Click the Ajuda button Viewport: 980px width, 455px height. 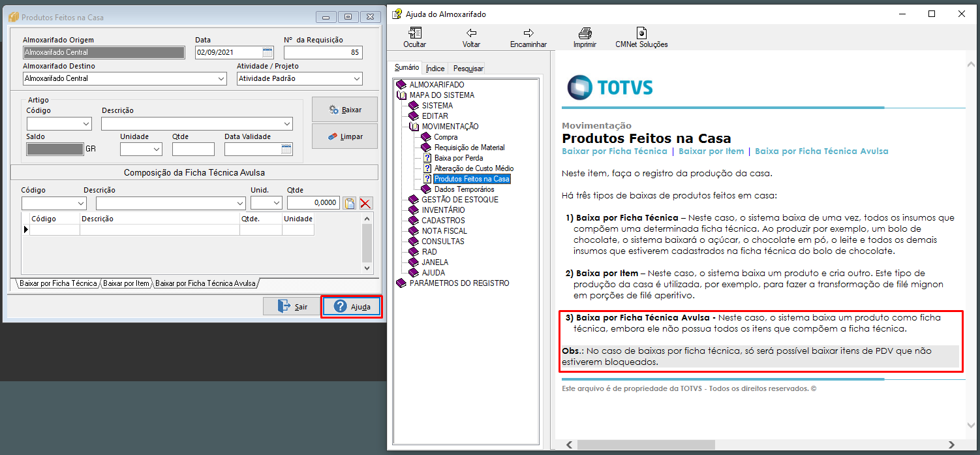point(352,306)
